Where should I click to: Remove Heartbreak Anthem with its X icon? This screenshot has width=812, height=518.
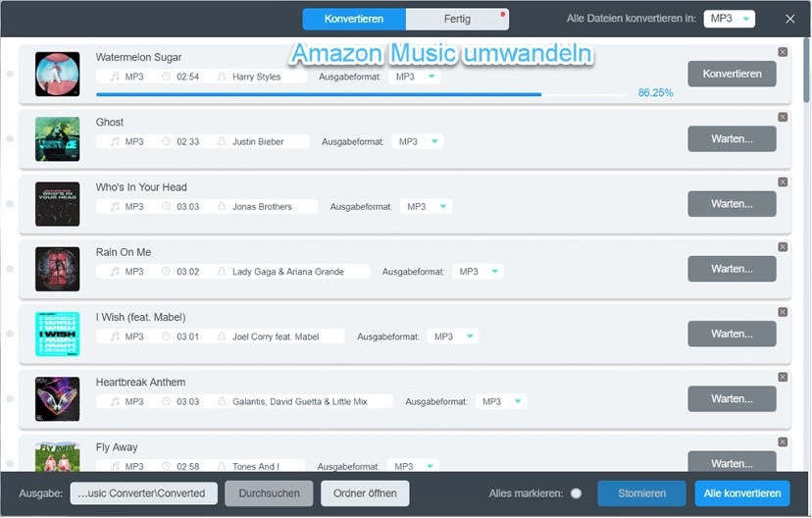(783, 377)
